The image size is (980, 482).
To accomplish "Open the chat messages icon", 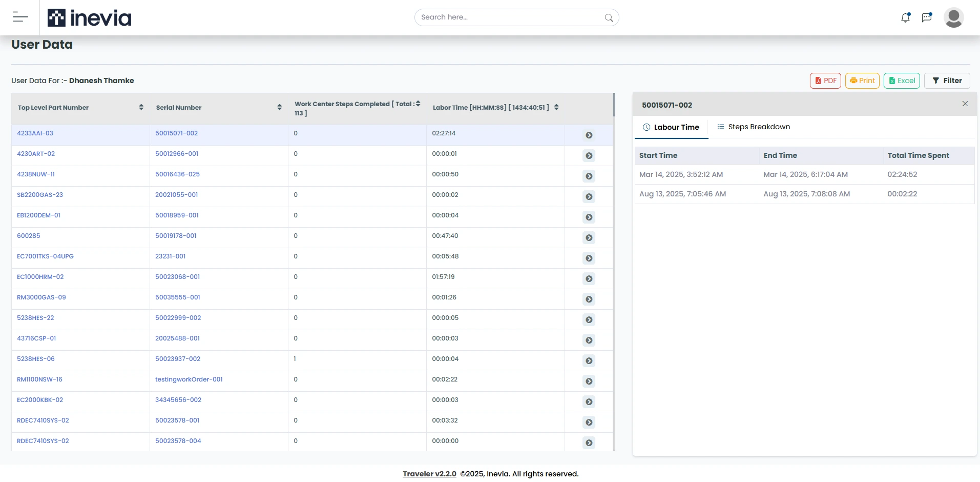I will point(927,17).
